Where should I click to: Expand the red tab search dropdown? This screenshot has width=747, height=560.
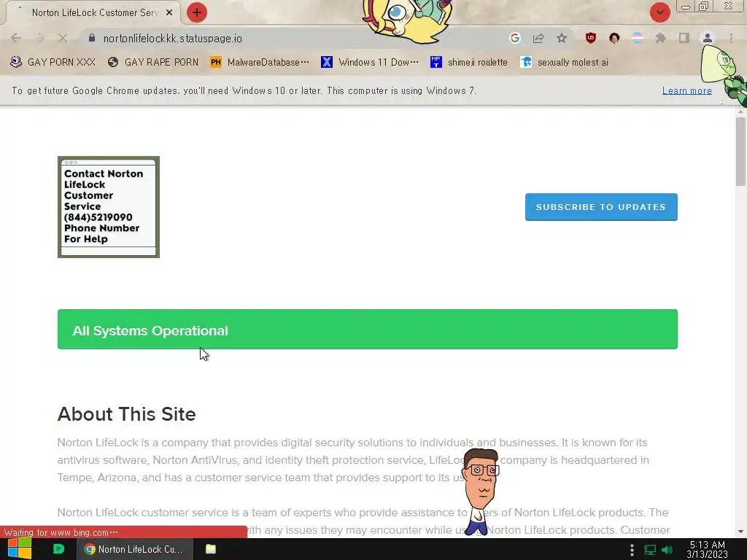[x=659, y=12]
